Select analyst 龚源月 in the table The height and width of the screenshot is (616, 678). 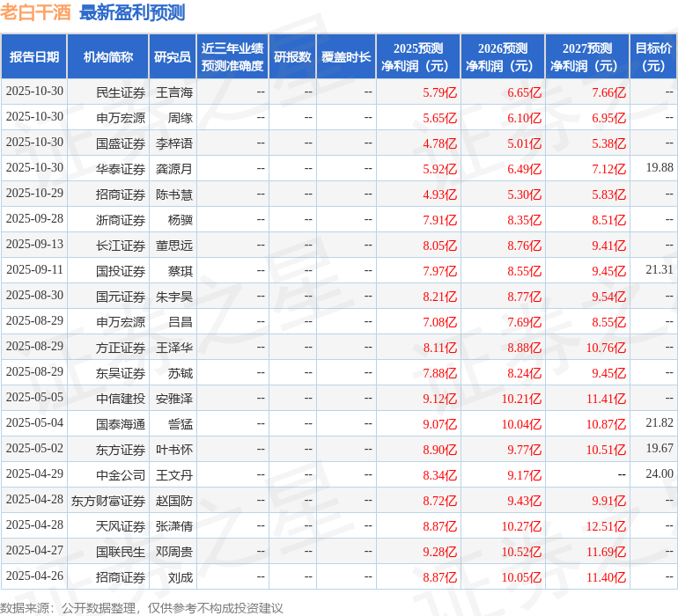[174, 168]
